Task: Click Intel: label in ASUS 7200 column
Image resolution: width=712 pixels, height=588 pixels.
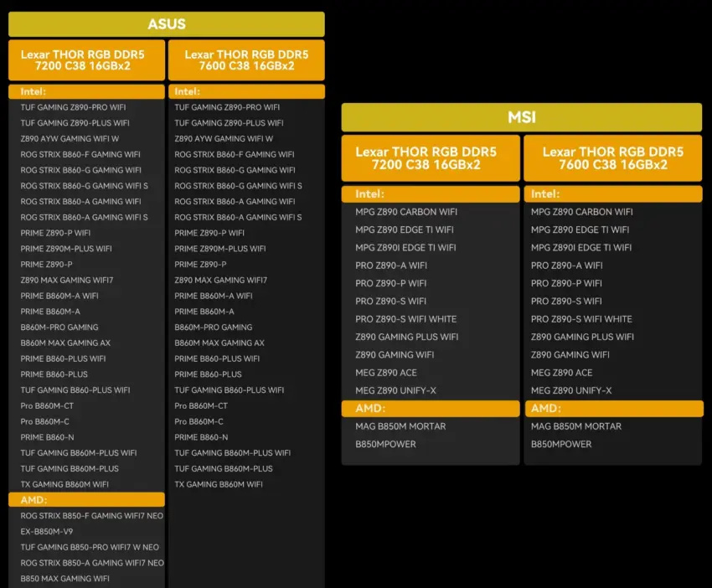Action: [34, 92]
